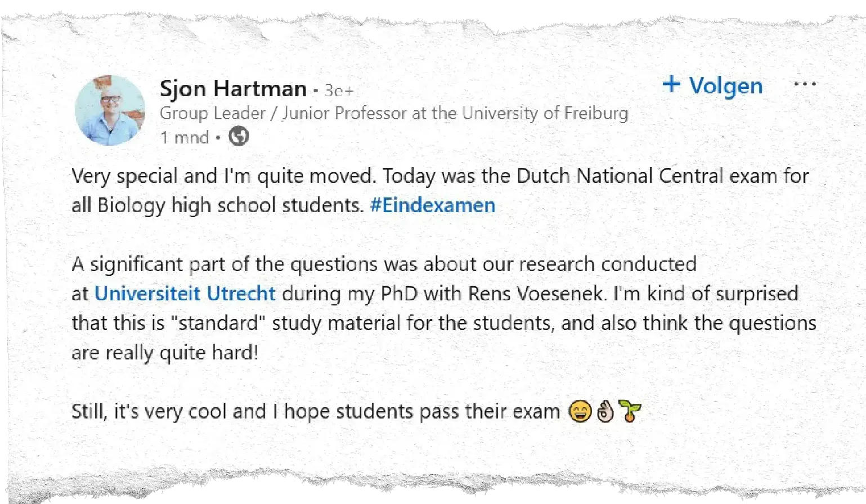This screenshot has width=866, height=504.
Task: Click the seedling emoji
Action: [629, 411]
